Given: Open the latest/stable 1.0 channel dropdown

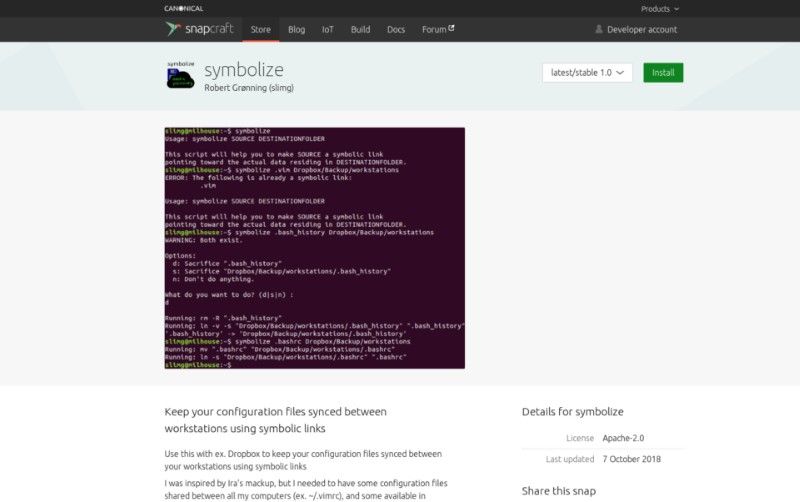Looking at the screenshot, I should (587, 73).
